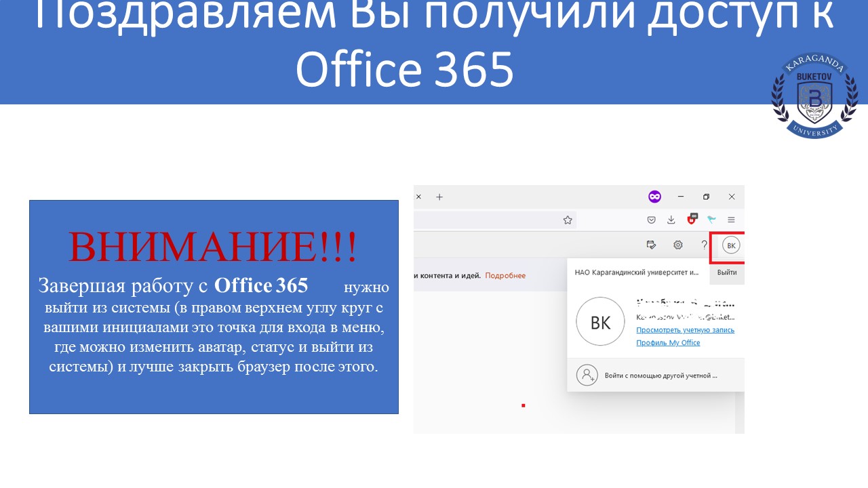
Task: Open browser downloads arrow icon
Action: click(x=671, y=220)
